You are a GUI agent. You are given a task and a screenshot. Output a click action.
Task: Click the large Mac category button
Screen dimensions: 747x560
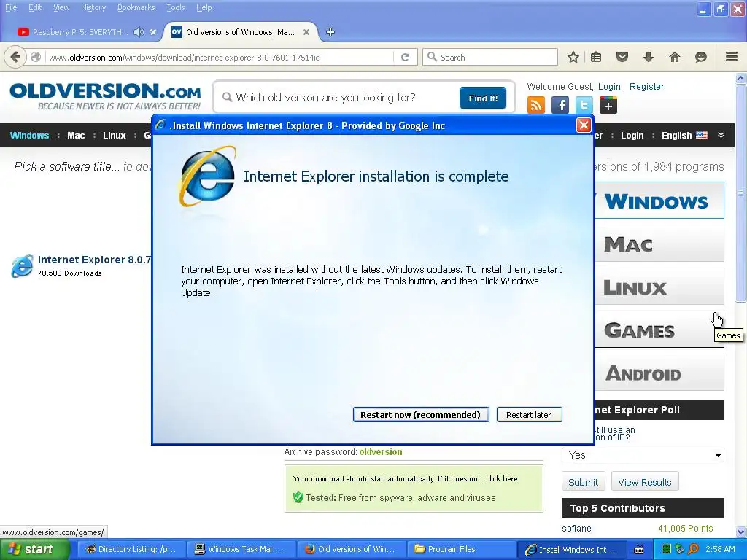[659, 244]
